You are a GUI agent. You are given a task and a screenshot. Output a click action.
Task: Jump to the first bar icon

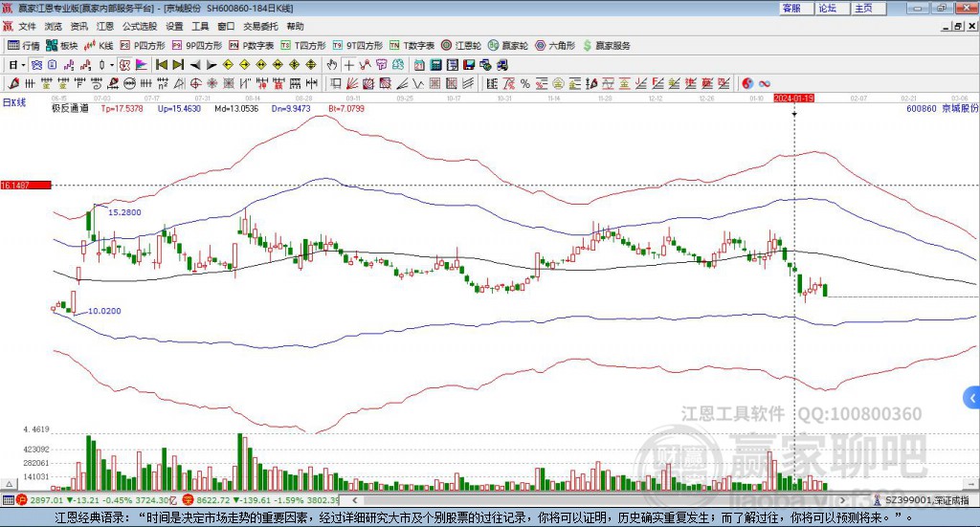(x=161, y=65)
